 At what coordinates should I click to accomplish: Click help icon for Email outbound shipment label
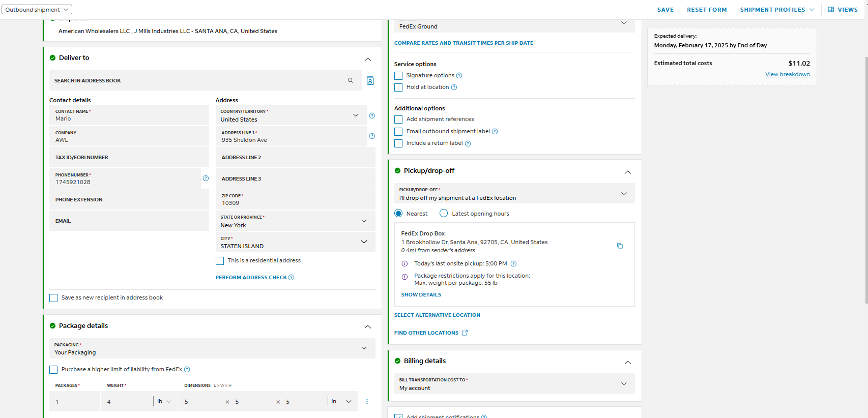click(495, 132)
